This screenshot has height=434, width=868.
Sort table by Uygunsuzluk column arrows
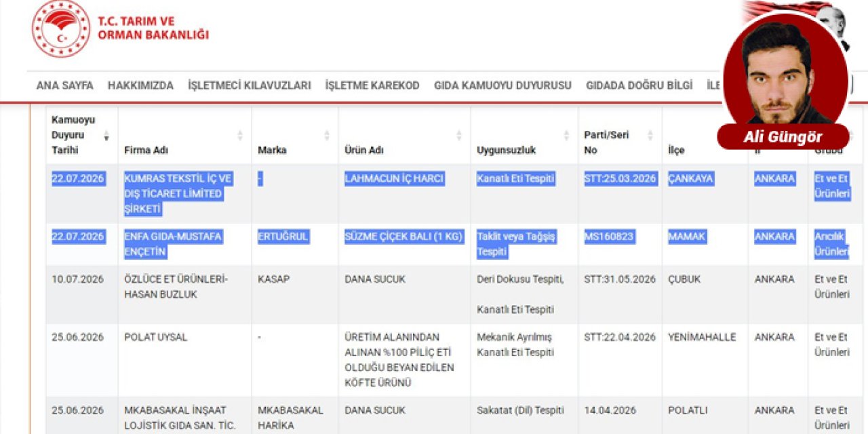pos(567,136)
